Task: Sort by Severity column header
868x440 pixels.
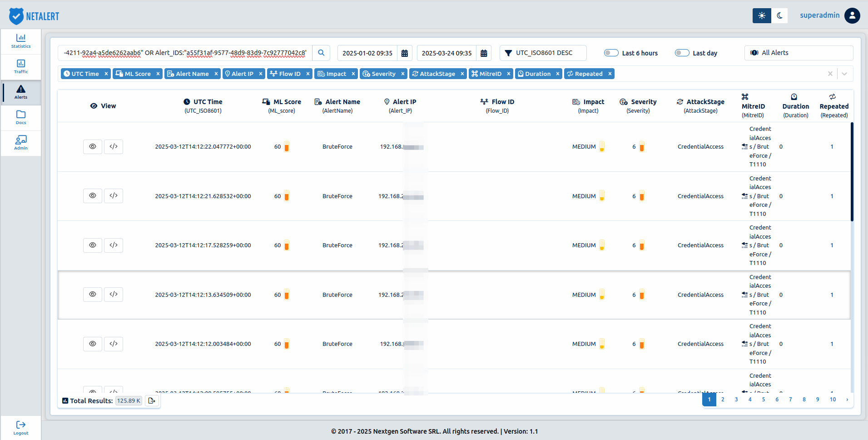Action: click(638, 106)
